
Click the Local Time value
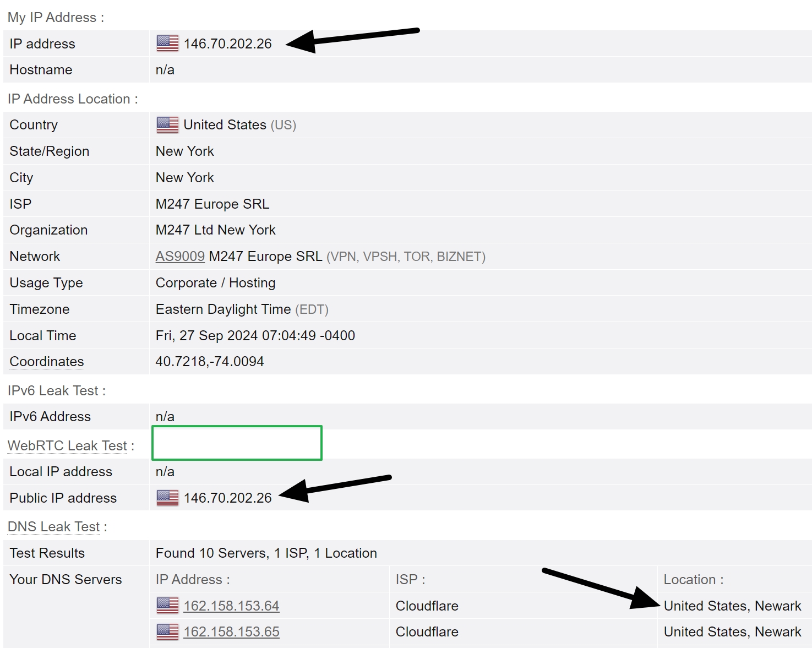[255, 335]
